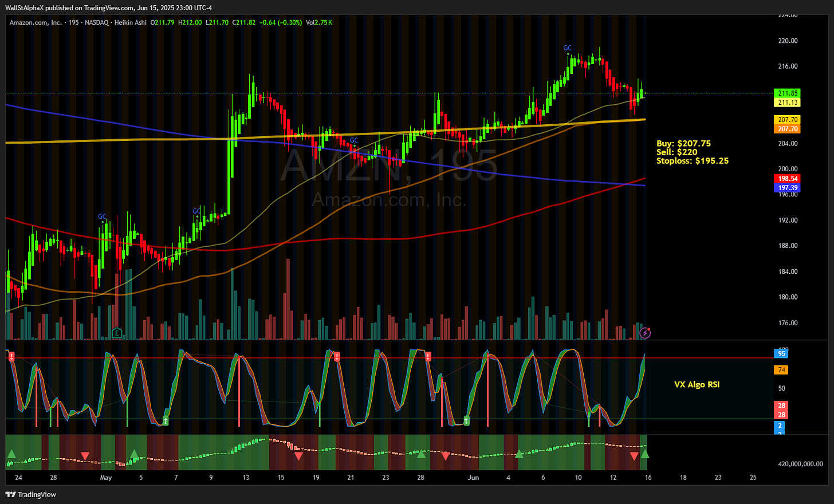The height and width of the screenshot is (504, 834).
Task: Click the green 211.85 current price label
Action: tap(787, 93)
